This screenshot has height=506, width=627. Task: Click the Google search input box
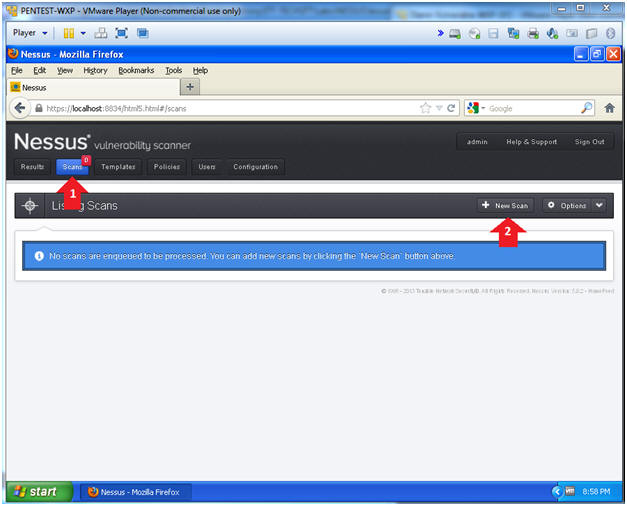[533, 108]
